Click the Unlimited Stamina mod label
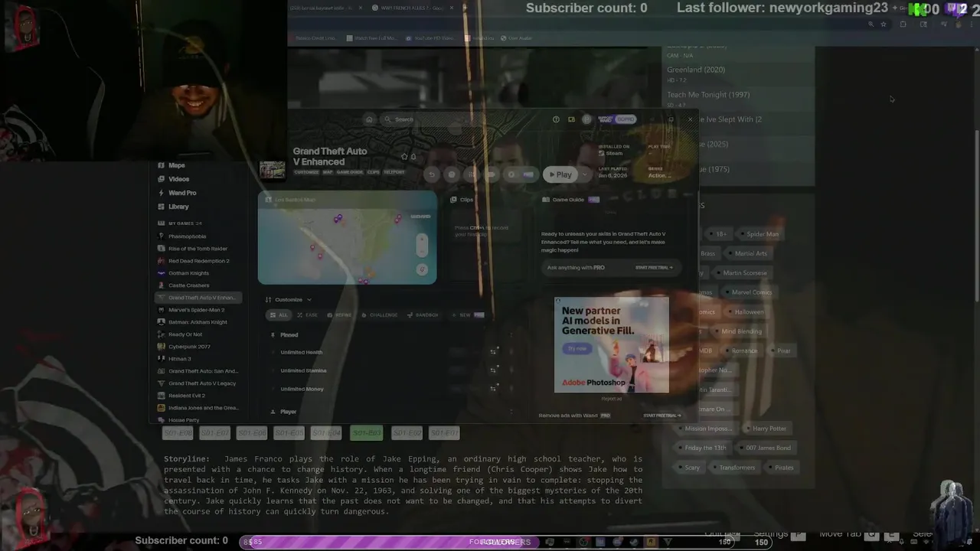Screen dimensions: 980x551 tap(303, 370)
